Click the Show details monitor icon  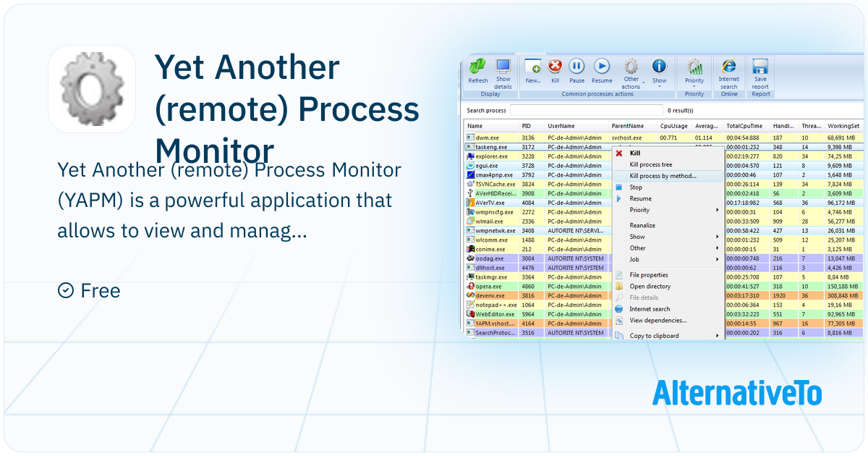503,67
